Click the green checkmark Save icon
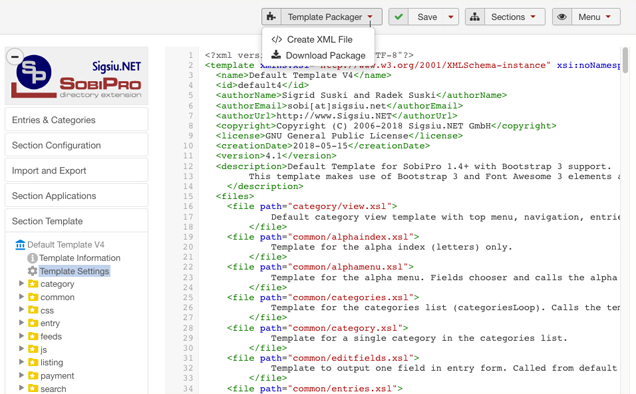The height and width of the screenshot is (394, 636). tap(398, 17)
